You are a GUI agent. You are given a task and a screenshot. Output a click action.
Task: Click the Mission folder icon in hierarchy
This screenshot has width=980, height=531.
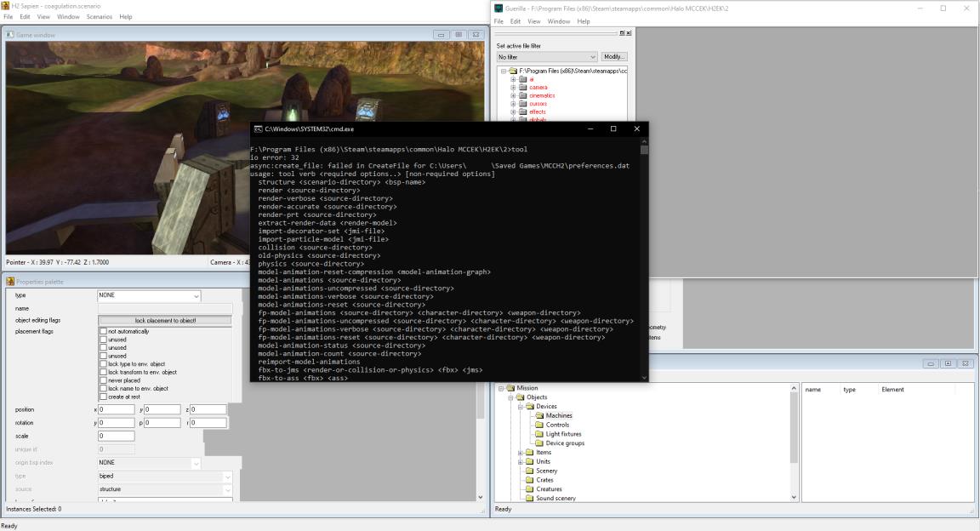[x=510, y=388]
